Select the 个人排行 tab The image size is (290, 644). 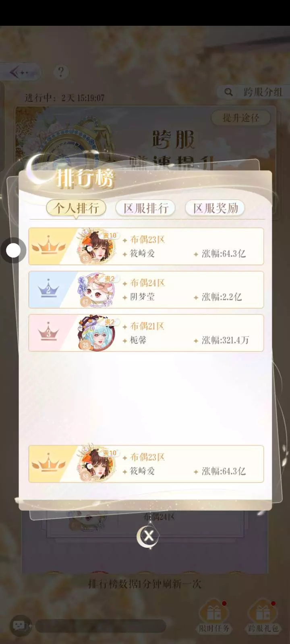(76, 208)
